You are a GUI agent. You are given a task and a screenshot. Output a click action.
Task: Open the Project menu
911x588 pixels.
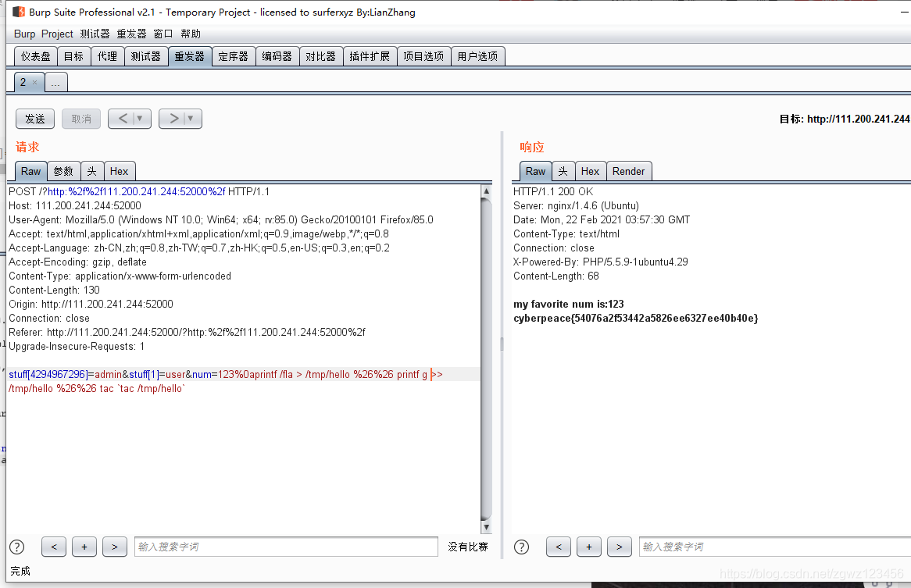click(x=57, y=34)
